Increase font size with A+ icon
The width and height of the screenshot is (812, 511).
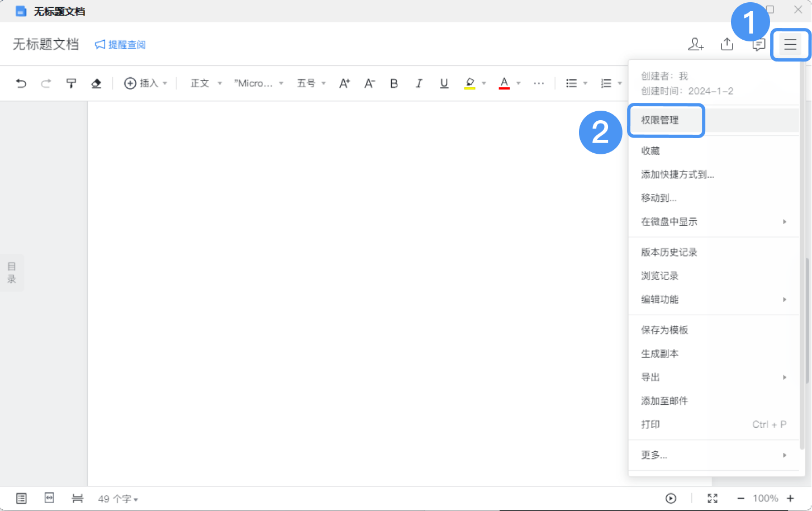tap(344, 83)
